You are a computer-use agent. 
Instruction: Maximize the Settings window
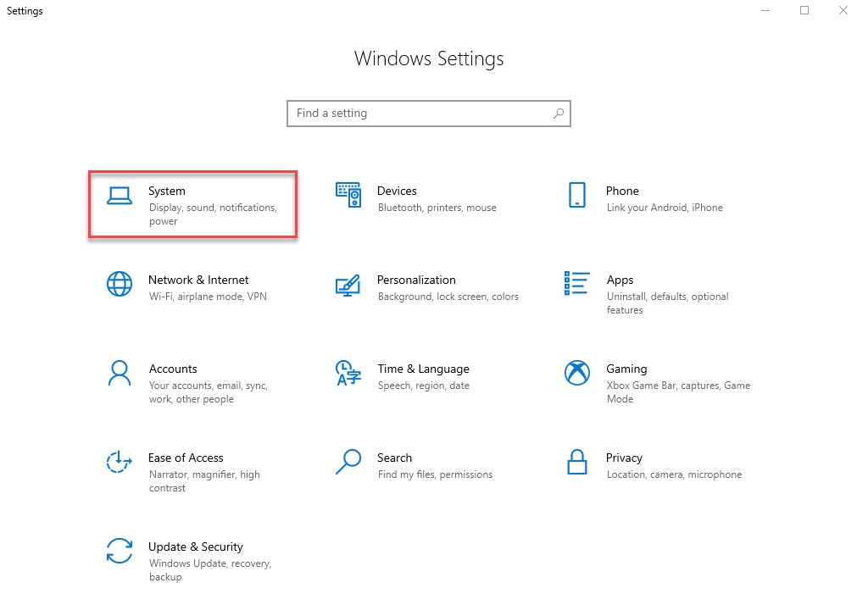pyautogui.click(x=804, y=10)
